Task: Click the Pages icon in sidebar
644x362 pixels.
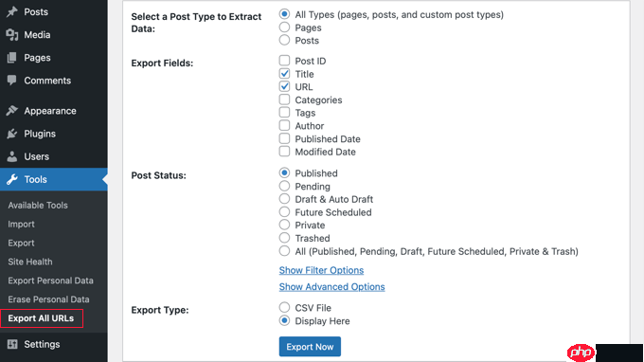Action: (12, 58)
